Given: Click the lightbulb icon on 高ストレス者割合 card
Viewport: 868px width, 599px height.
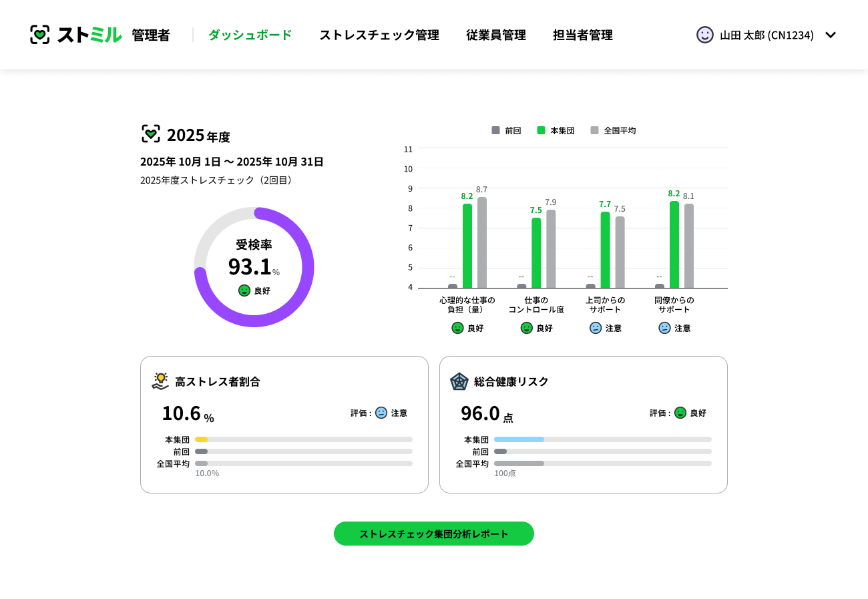Looking at the screenshot, I should pos(160,381).
